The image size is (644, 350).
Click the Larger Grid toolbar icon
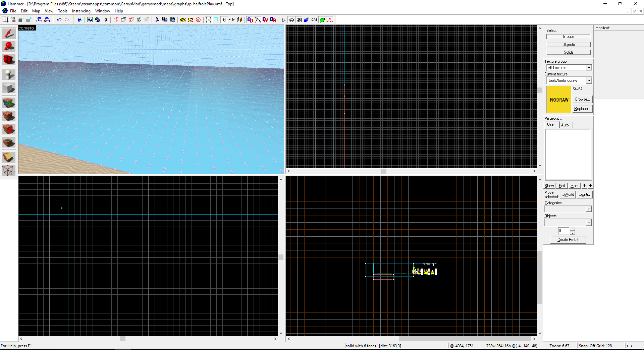[29, 20]
